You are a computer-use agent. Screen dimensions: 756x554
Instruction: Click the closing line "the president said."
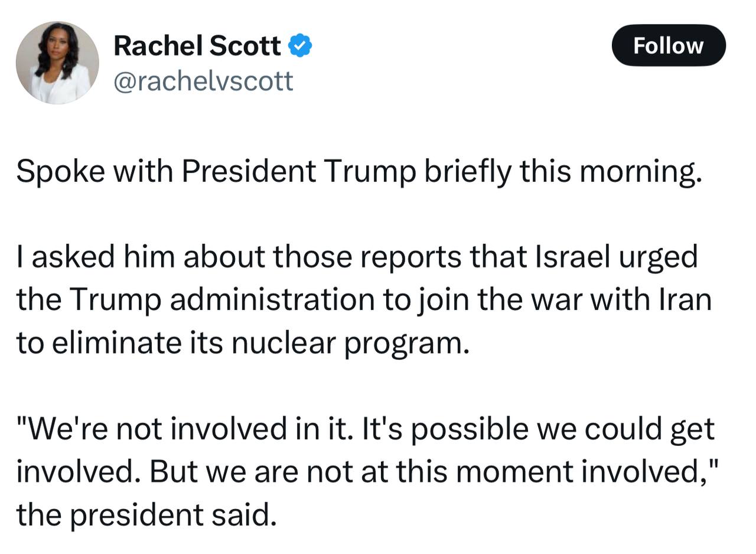[x=146, y=515]
